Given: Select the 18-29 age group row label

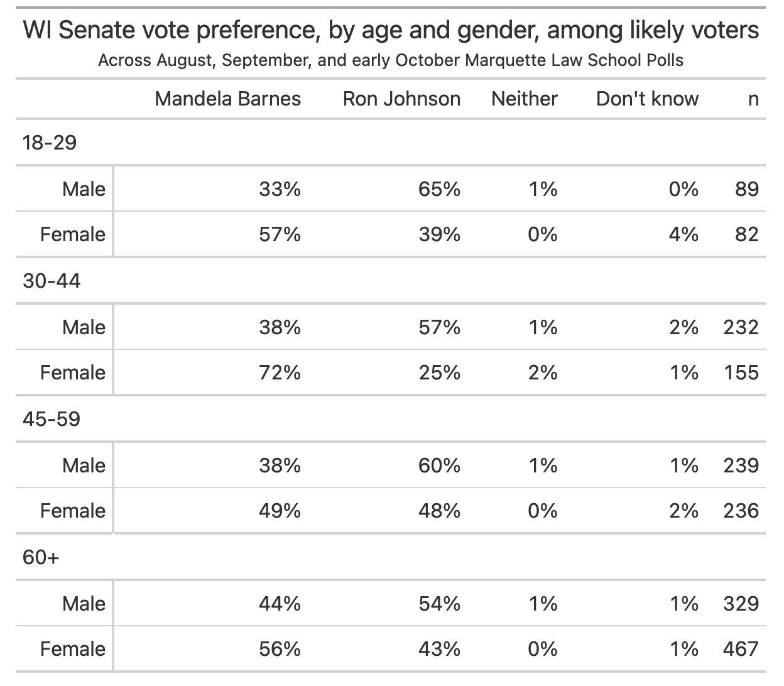Looking at the screenshot, I should coord(50,143).
